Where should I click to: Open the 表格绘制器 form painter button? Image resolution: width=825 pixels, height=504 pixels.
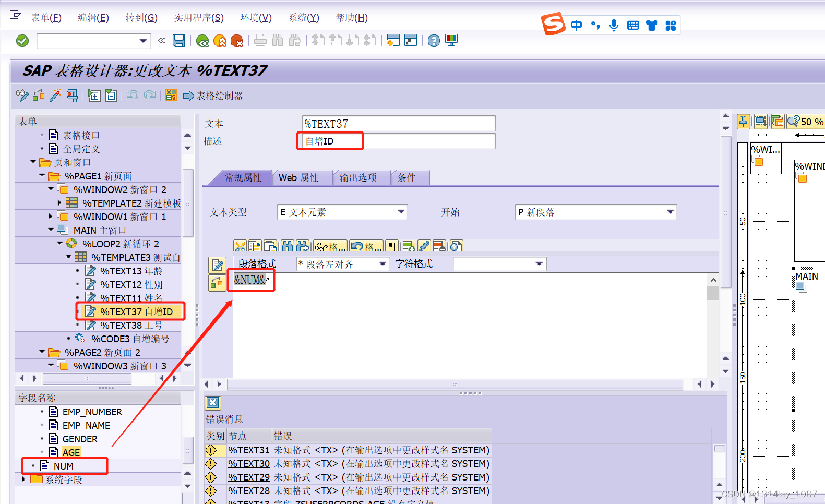pyautogui.click(x=213, y=95)
